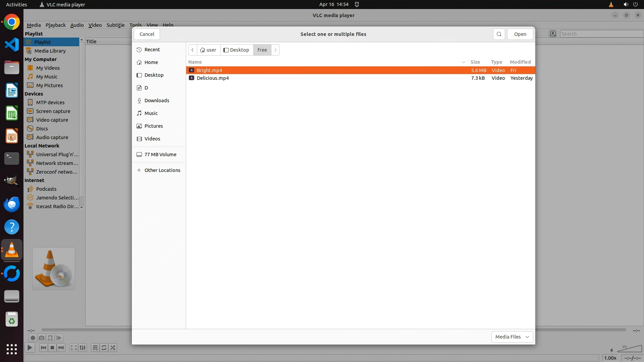The height and width of the screenshot is (362, 644).
Task: Click the fullscreen toggle icon
Action: [73, 348]
